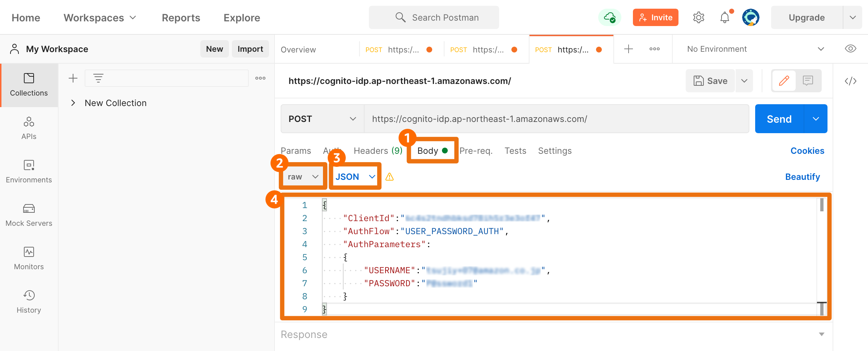Screen dimensions: 868x351
Task: Open the JSON format dropdown
Action: pyautogui.click(x=355, y=177)
